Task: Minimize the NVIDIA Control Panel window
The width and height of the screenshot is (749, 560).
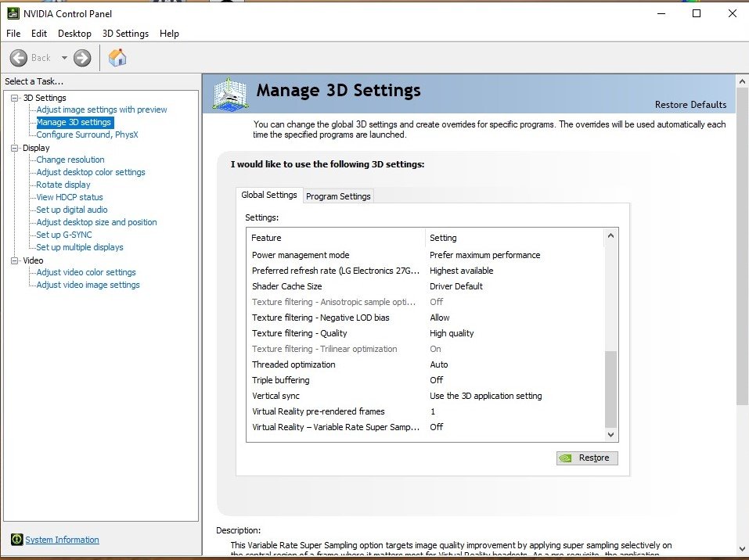Action: pos(661,13)
